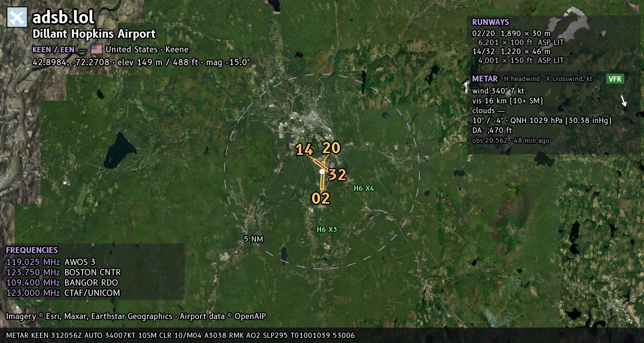Click the obs 20:56Z 48 min ago text
Image resolution: width=644 pixels, height=343 pixels.
(x=510, y=140)
